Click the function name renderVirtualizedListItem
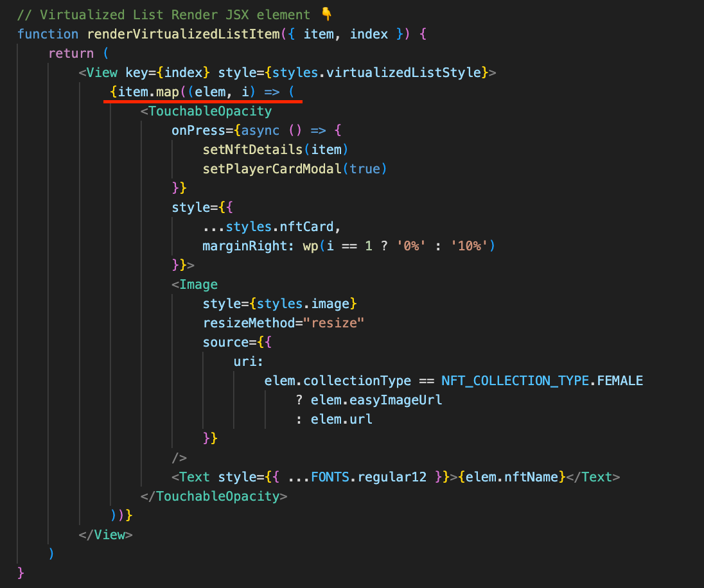 184,34
